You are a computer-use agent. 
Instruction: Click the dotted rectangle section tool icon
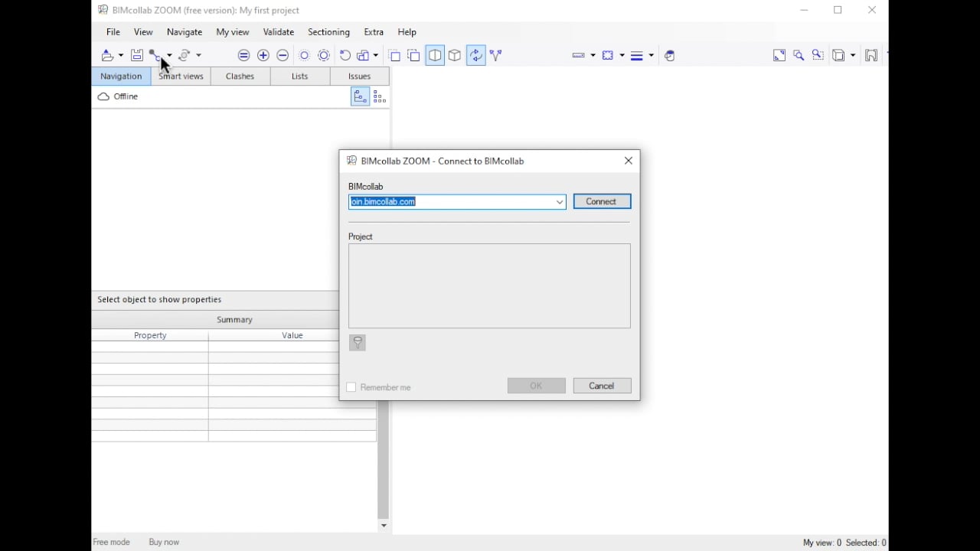[608, 55]
